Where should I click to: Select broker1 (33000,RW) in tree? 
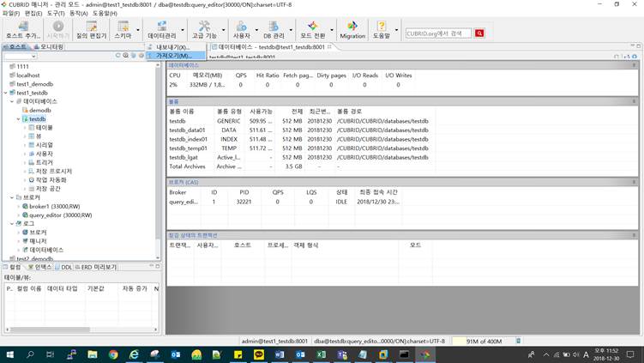point(54,206)
